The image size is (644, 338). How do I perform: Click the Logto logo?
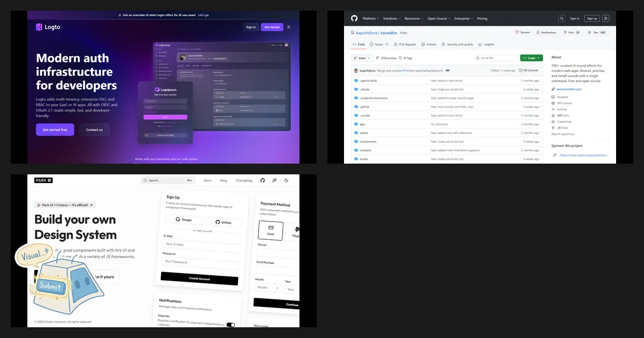pos(48,27)
